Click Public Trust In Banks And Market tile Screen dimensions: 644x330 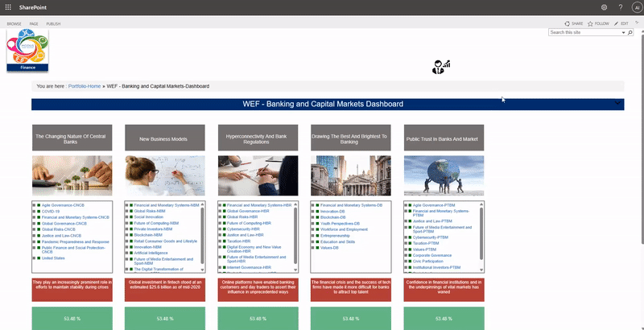tap(444, 138)
